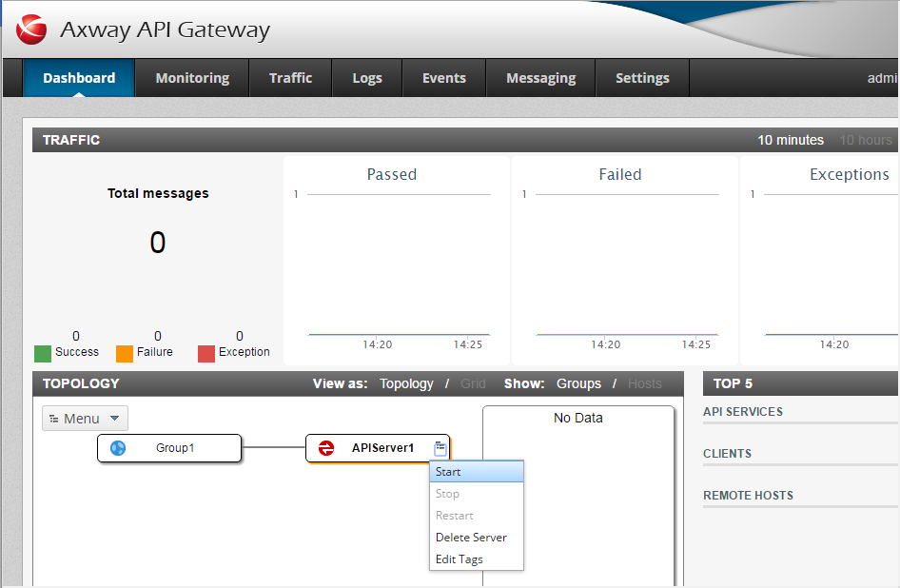This screenshot has height=588, width=900.
Task: Choose Delete Server in context menu
Action: (x=471, y=538)
